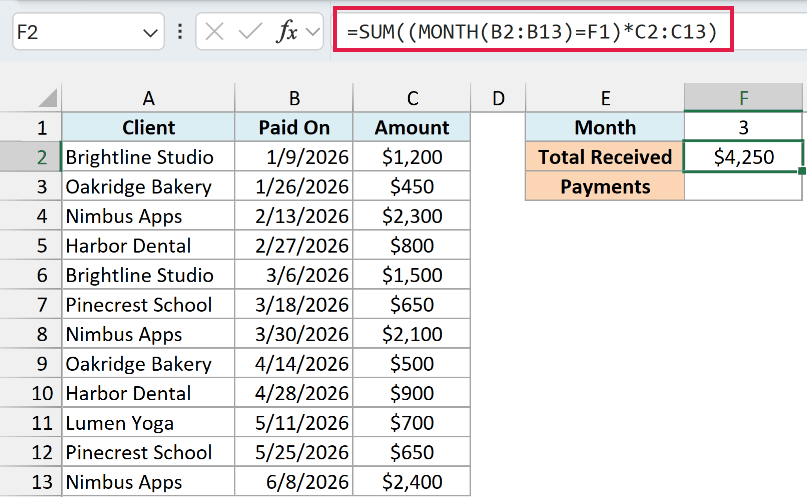Click Brightline Studio in row 6
The width and height of the screenshot is (807, 497).
148,275
